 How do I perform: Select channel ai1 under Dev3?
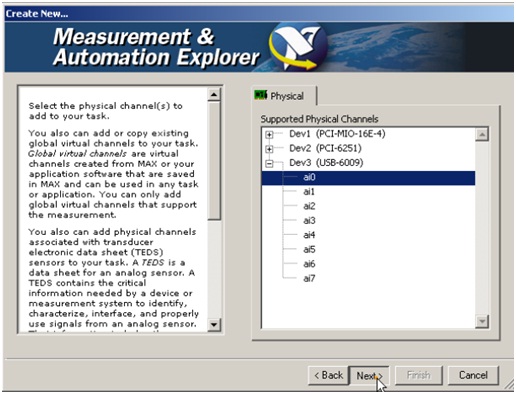(309, 192)
